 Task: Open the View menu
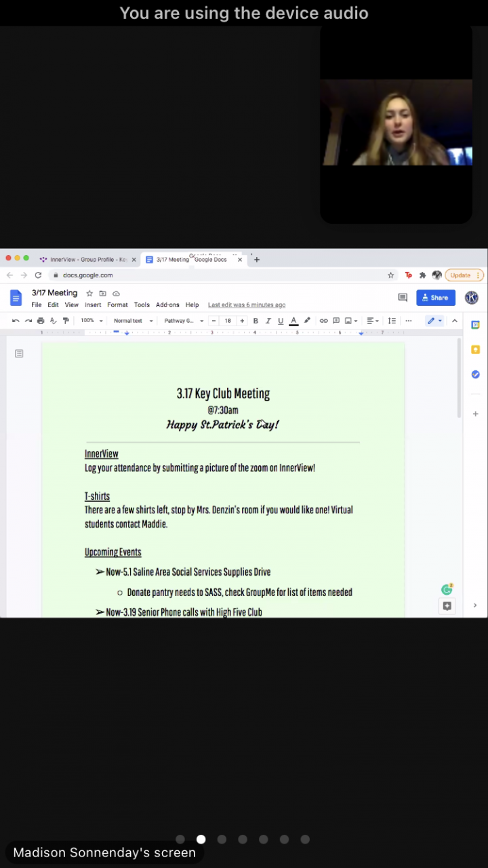click(72, 305)
